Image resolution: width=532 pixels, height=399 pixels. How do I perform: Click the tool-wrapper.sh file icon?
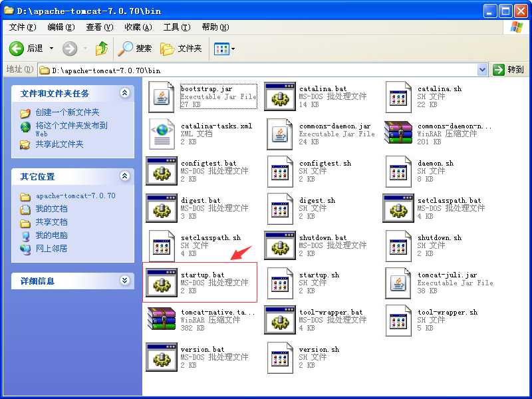(398, 321)
